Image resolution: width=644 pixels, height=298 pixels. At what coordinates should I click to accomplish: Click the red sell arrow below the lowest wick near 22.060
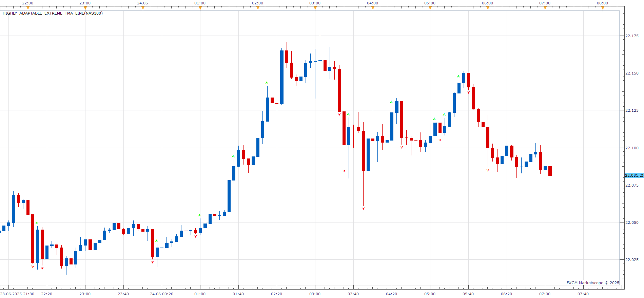[363, 208]
